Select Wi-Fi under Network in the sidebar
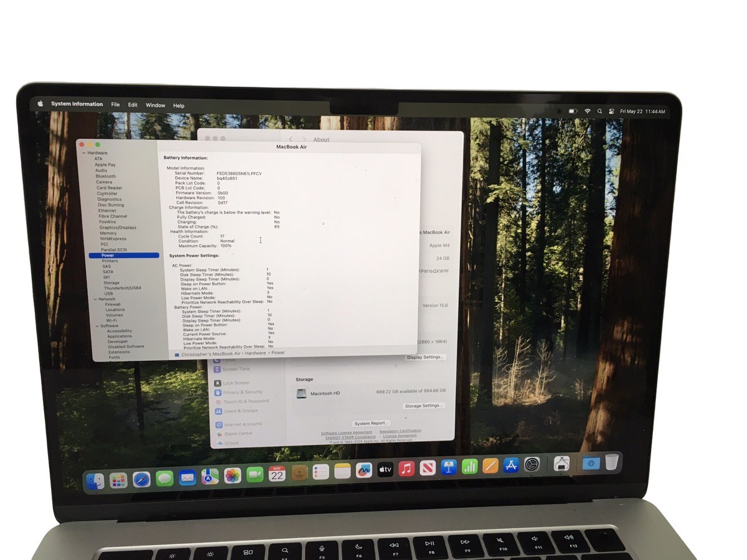 pyautogui.click(x=111, y=320)
